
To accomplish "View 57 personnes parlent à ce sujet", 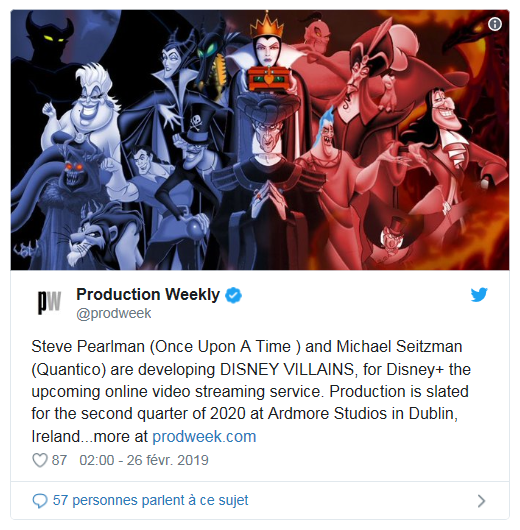I will [150, 500].
